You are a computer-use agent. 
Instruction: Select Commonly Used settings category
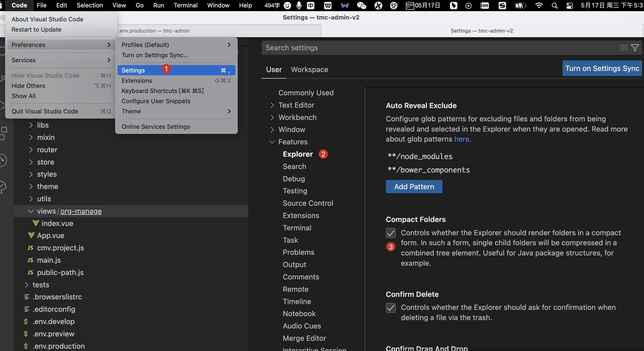click(x=306, y=93)
